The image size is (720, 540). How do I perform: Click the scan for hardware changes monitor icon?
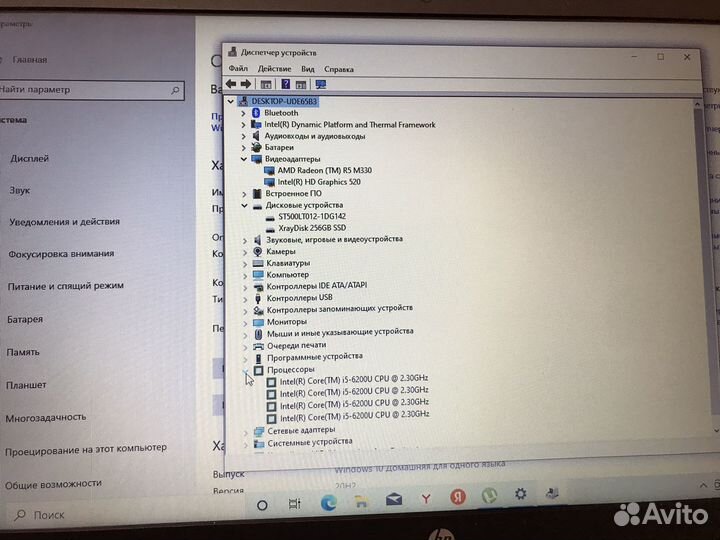click(321, 84)
